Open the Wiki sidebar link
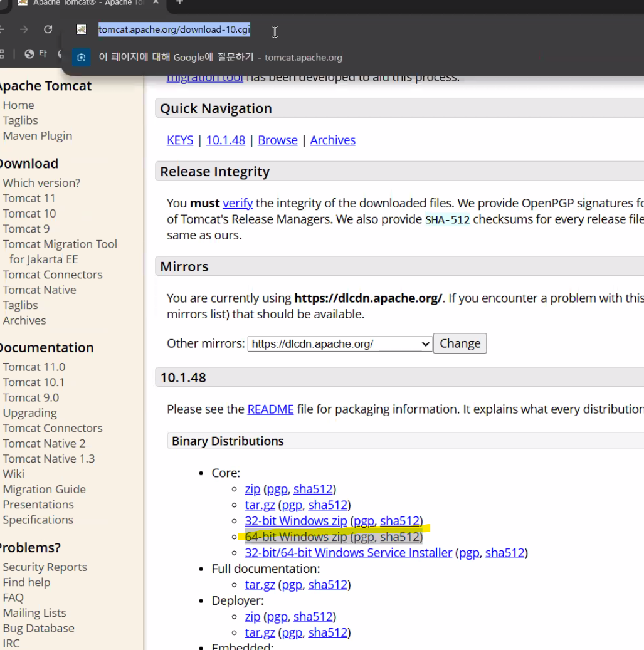The height and width of the screenshot is (650, 644). click(x=14, y=474)
